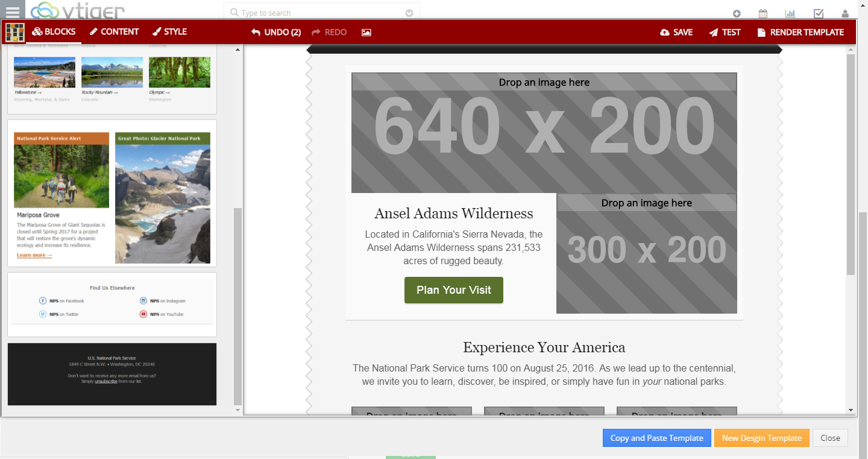The height and width of the screenshot is (459, 868).
Task: Focus the Type to search field
Action: pos(322,13)
